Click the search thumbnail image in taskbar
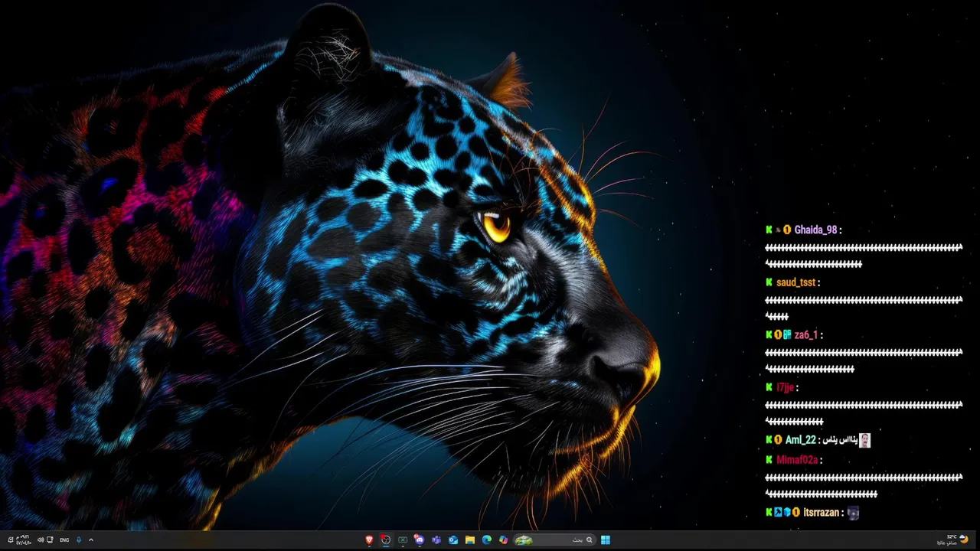The height and width of the screenshot is (551, 980). pyautogui.click(x=524, y=540)
